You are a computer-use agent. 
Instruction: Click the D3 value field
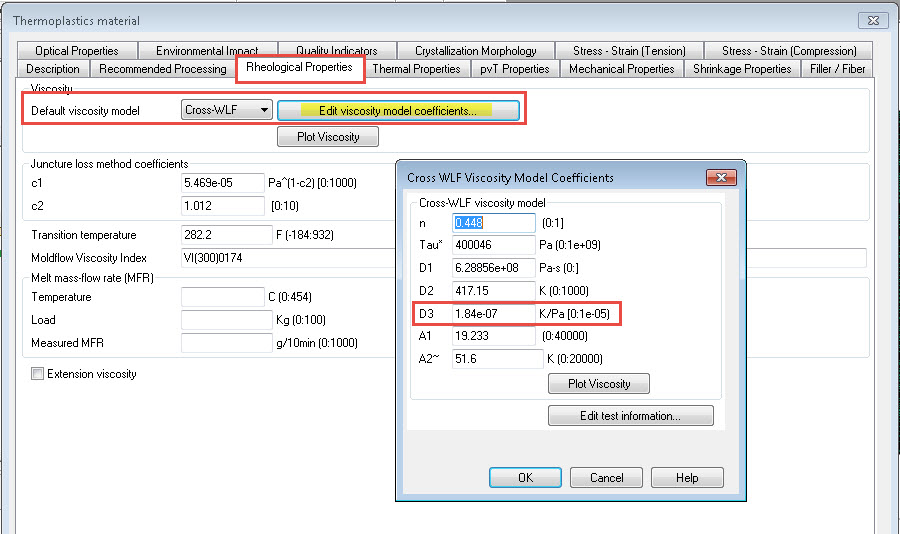494,314
